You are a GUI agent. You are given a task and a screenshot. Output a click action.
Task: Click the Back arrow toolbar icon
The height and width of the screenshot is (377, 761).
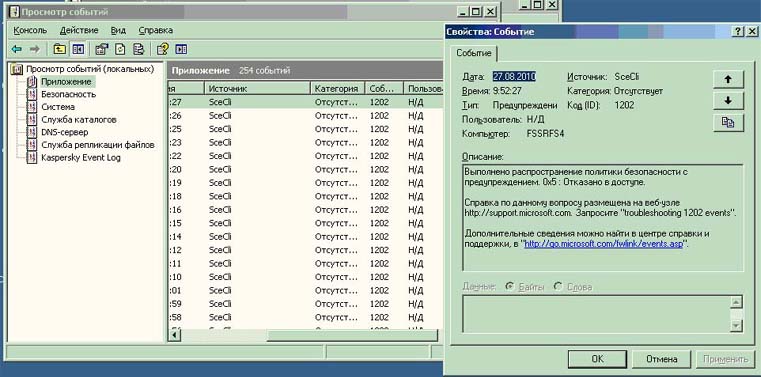17,49
